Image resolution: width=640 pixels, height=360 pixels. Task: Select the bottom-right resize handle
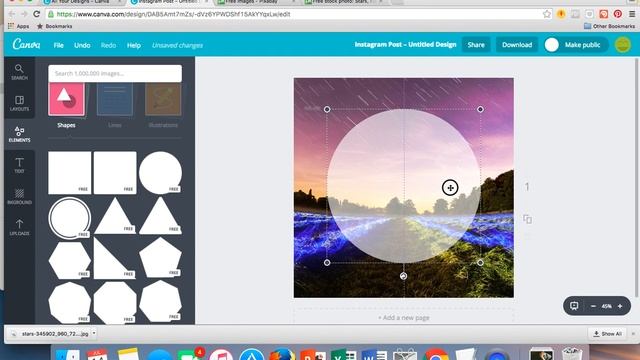pos(480,262)
